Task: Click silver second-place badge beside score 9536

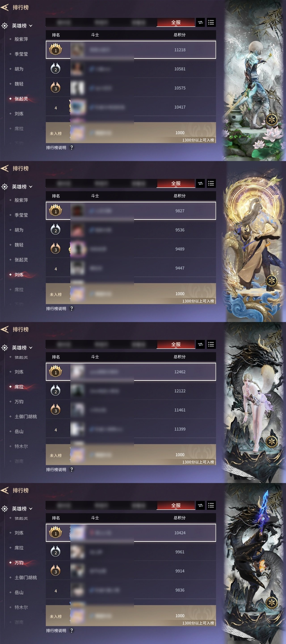Action: 55,230
